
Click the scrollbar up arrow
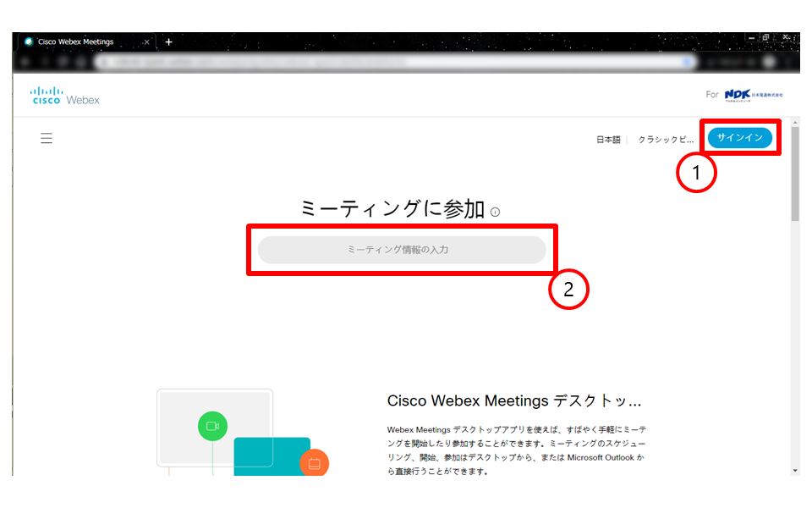795,123
